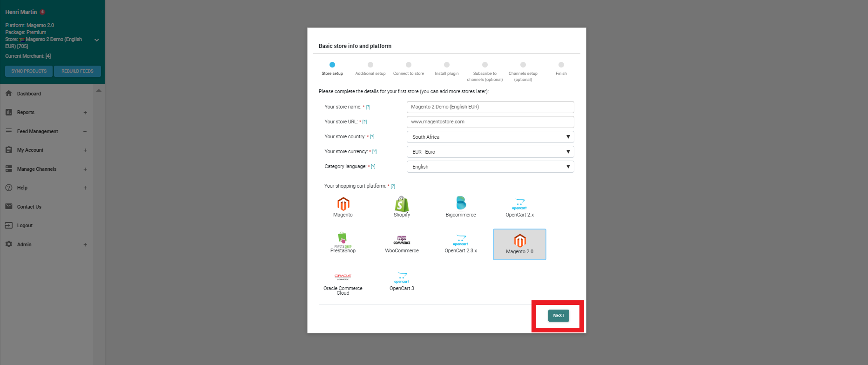Viewport: 868px width, 365px height.
Task: Open the Category language dropdown
Action: tap(490, 167)
